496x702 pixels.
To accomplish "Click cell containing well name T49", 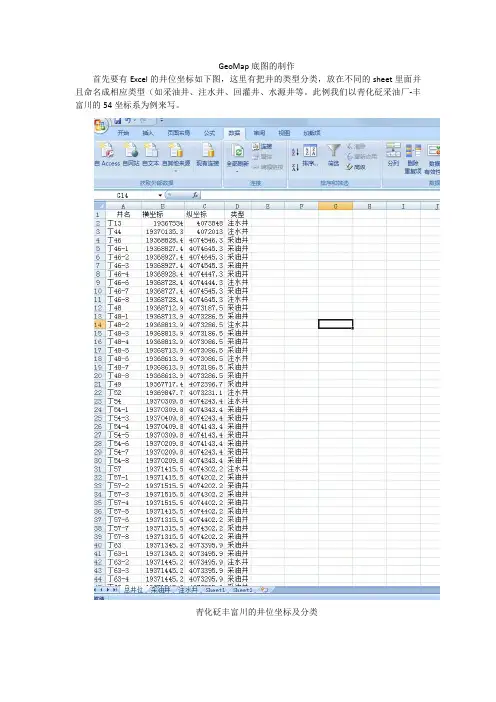I will 123,384.
